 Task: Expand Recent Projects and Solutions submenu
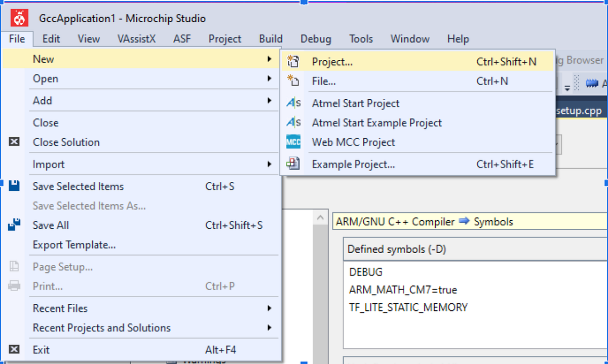[x=142, y=328]
